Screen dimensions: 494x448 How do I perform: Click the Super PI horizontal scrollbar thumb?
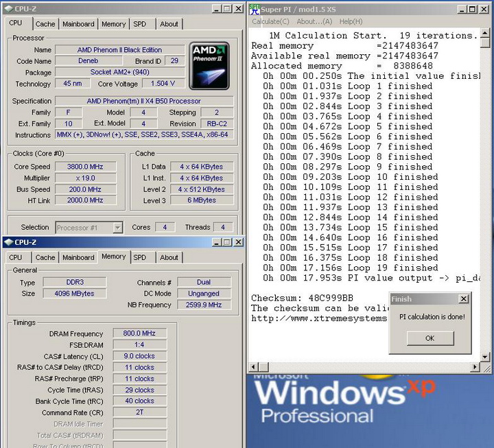(x=264, y=367)
